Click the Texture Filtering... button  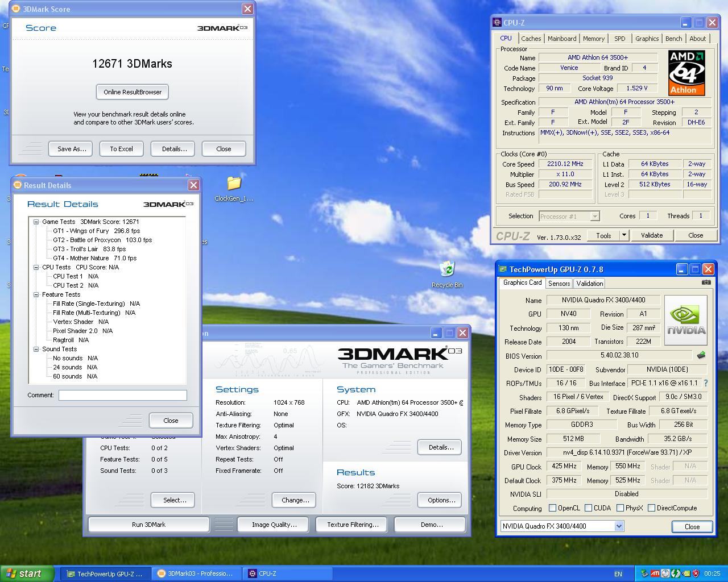point(353,525)
